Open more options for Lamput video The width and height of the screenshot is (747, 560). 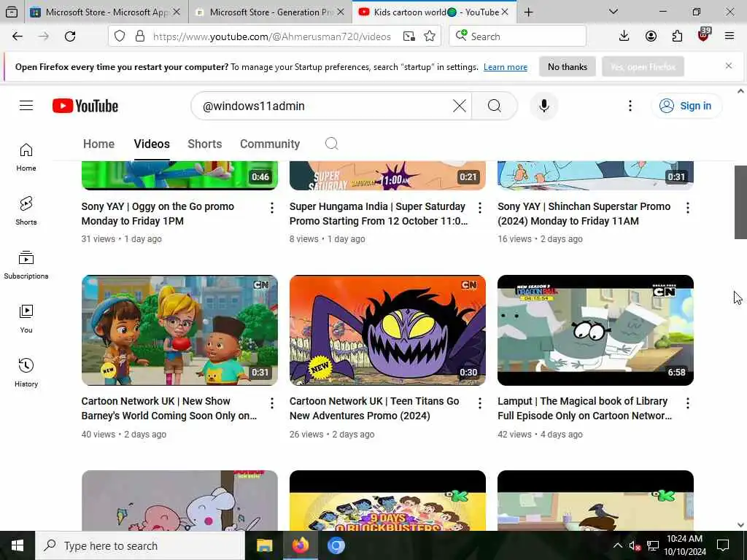(x=687, y=403)
